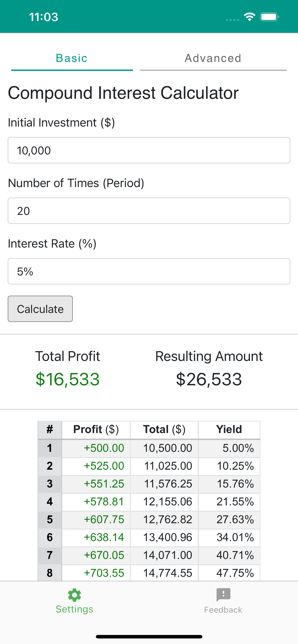Select the Basic tab

click(71, 58)
